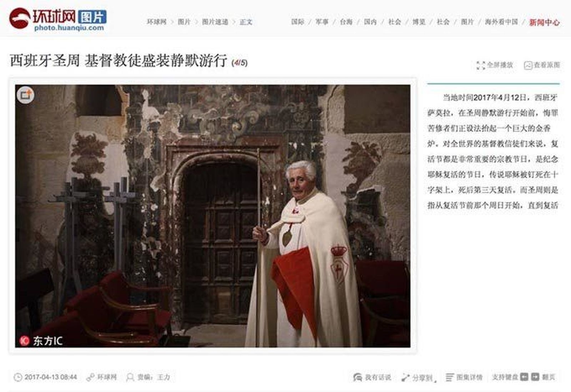Click the 图片速递 breadcrumb link
Viewport: 571px width, 392px height.
pos(215,22)
